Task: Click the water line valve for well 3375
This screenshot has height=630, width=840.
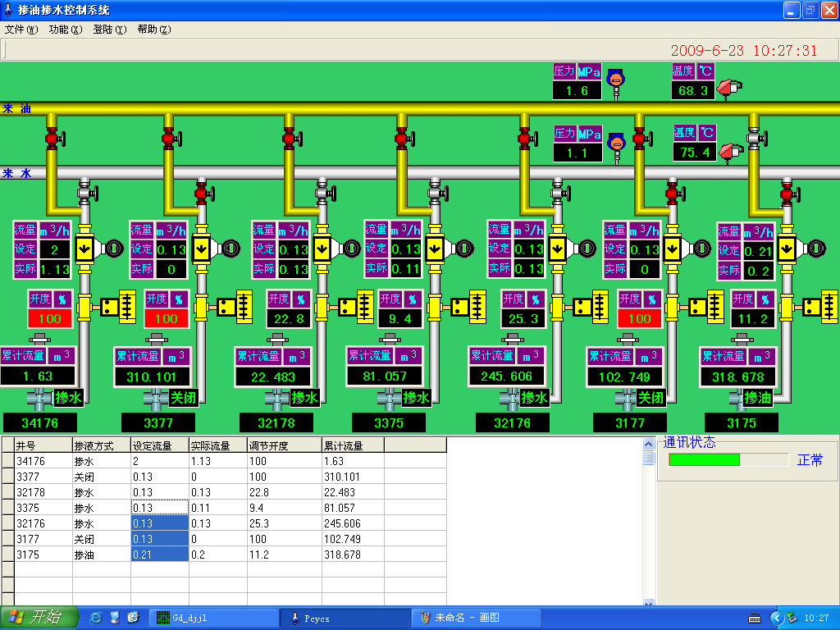Action: pyautogui.click(x=437, y=192)
